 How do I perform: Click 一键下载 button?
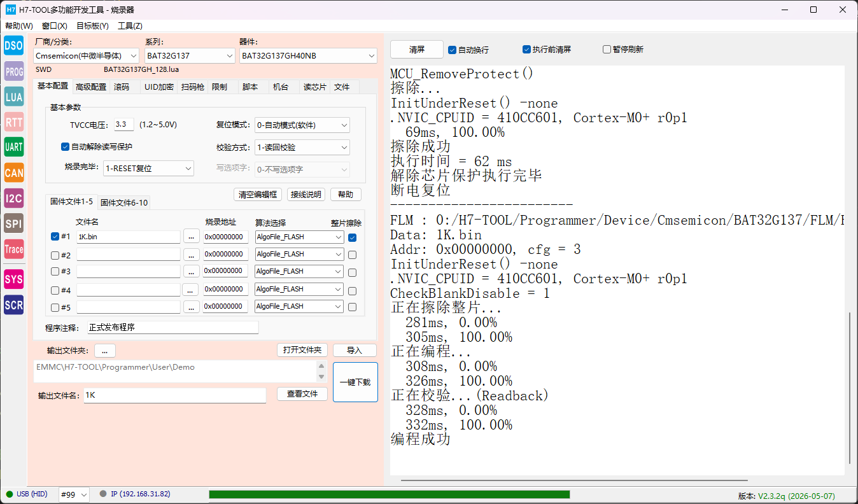click(x=355, y=382)
